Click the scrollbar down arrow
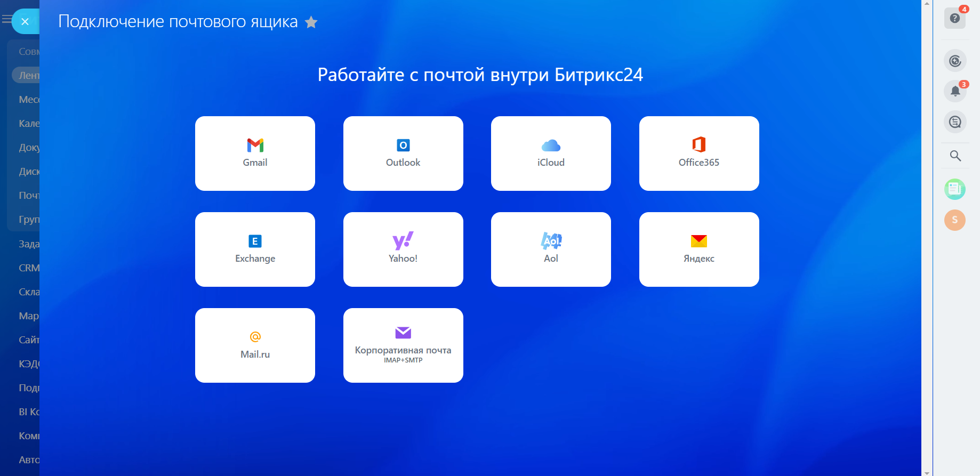The height and width of the screenshot is (476, 980). [927, 472]
